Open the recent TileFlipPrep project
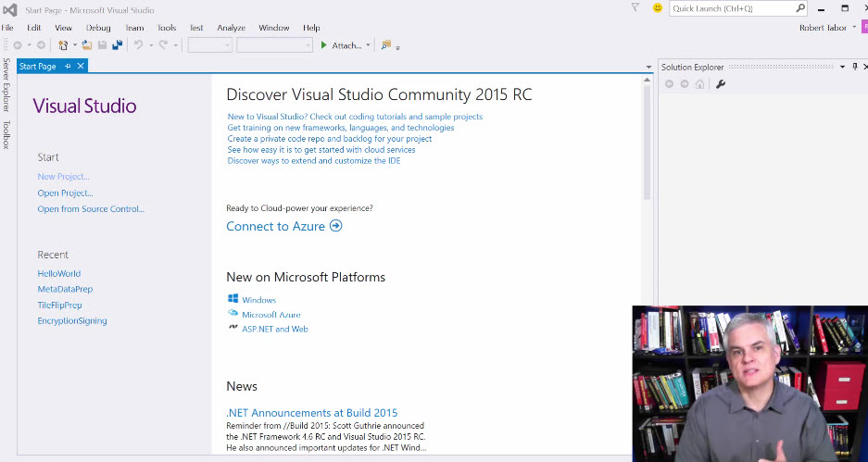Image resolution: width=868 pixels, height=462 pixels. coord(59,305)
